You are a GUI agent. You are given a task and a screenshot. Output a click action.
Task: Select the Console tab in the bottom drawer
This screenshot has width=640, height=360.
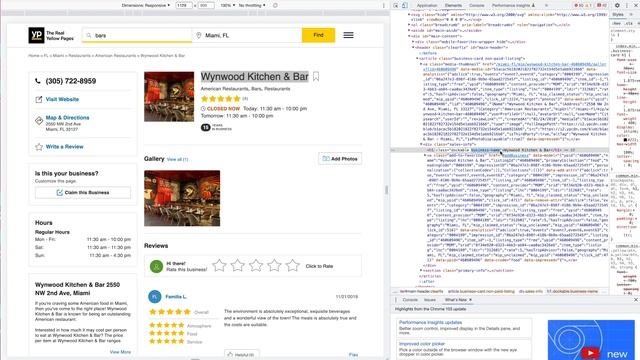tap(410, 300)
